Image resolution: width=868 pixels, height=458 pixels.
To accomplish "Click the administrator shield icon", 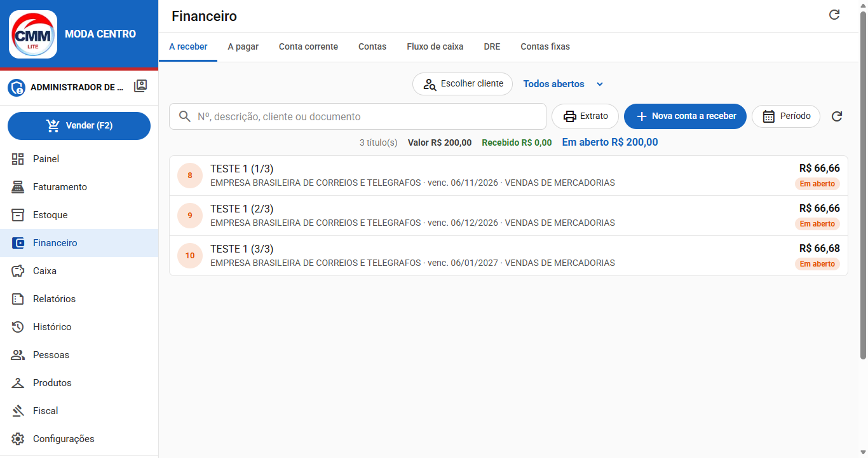I will 17,88.
